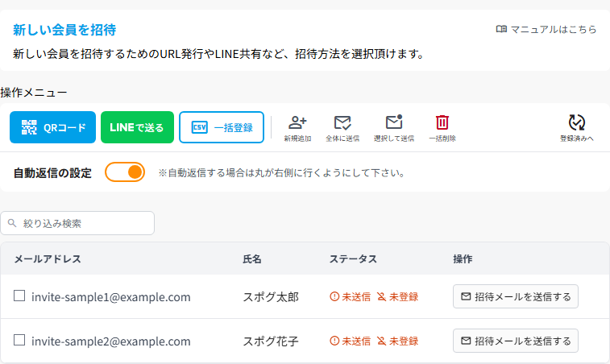
Task: Click the 絞り込み検索 search field
Action: click(77, 223)
